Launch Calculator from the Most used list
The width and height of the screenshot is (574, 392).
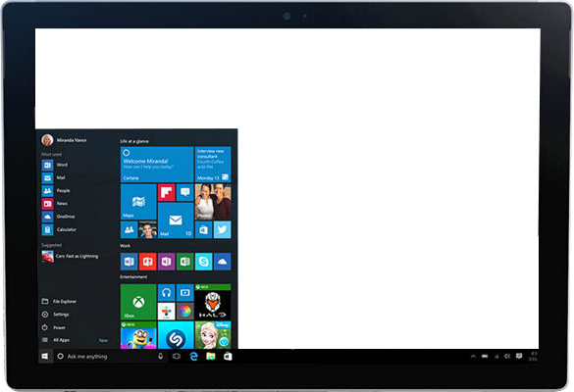59,229
